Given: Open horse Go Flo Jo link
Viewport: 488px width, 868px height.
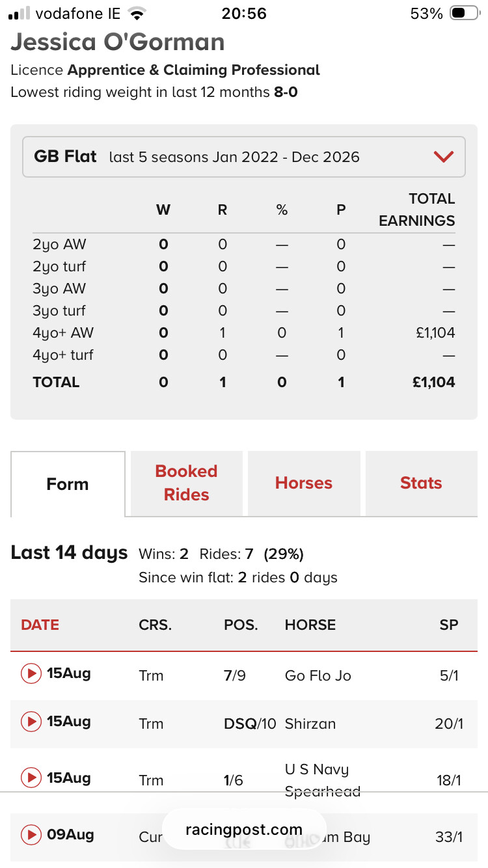Looking at the screenshot, I should pos(318,675).
